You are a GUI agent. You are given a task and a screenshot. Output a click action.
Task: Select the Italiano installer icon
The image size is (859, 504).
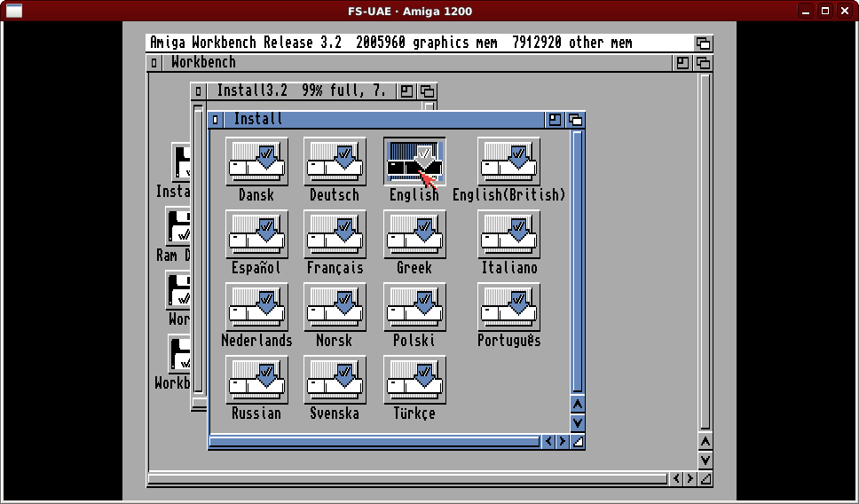[x=509, y=234]
